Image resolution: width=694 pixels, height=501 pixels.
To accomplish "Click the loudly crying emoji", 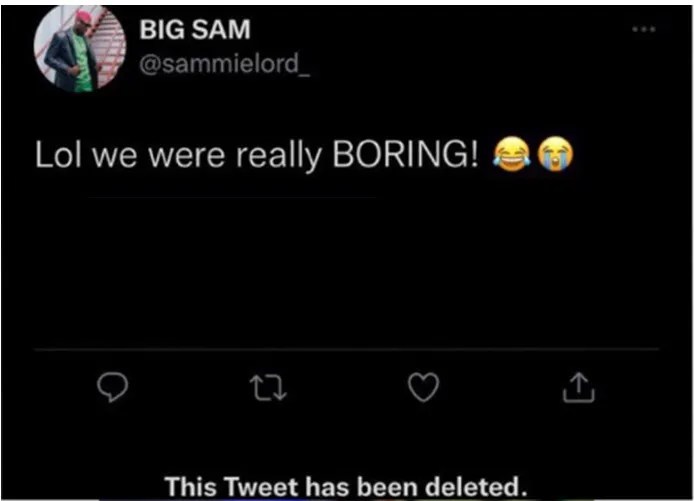I will (555, 154).
